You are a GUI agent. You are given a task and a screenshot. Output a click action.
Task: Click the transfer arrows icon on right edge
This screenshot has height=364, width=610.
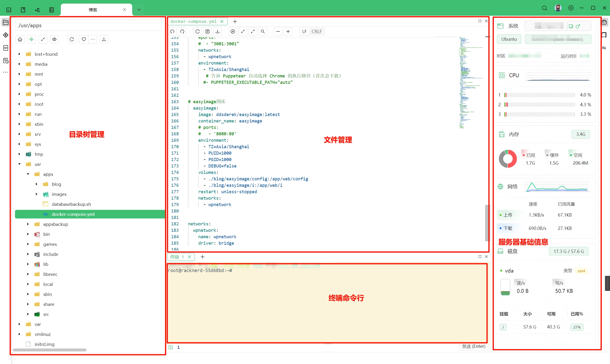click(x=604, y=48)
